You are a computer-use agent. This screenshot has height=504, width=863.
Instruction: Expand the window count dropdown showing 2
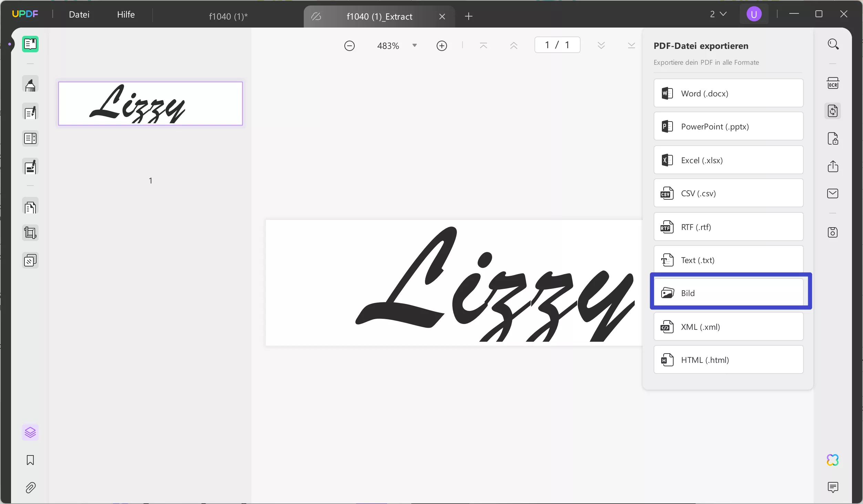tap(718, 14)
